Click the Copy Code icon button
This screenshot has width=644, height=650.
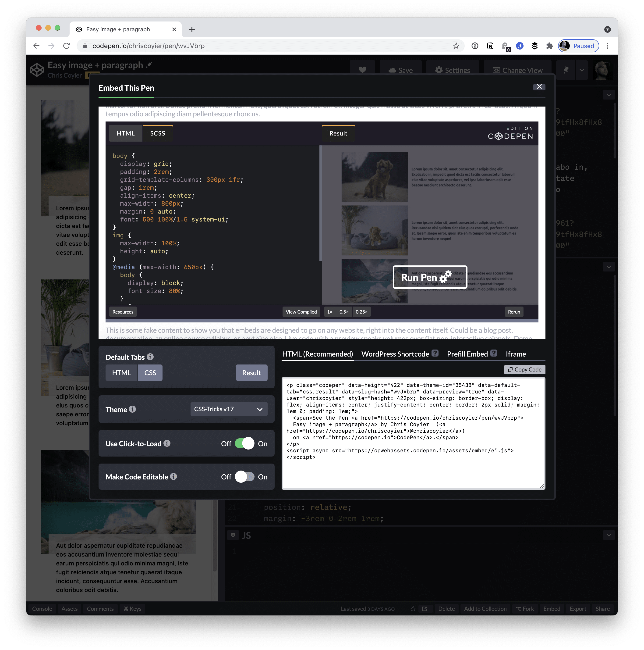(x=524, y=369)
